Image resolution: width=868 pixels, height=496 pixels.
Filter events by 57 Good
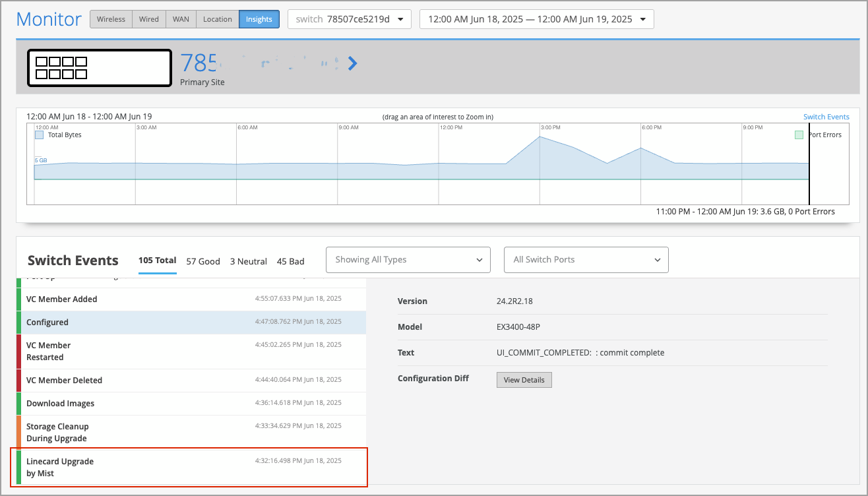(203, 261)
